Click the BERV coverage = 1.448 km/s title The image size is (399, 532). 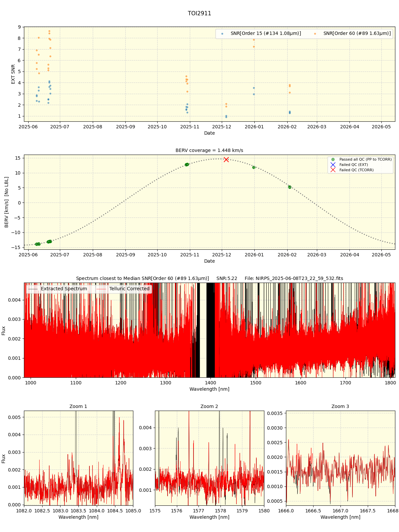[209, 150]
